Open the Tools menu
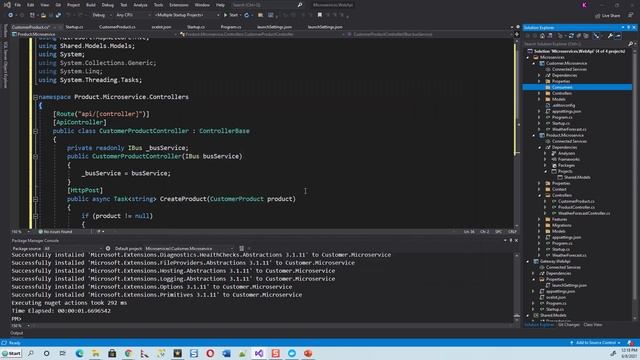640x360 pixels. pyautogui.click(x=158, y=5)
